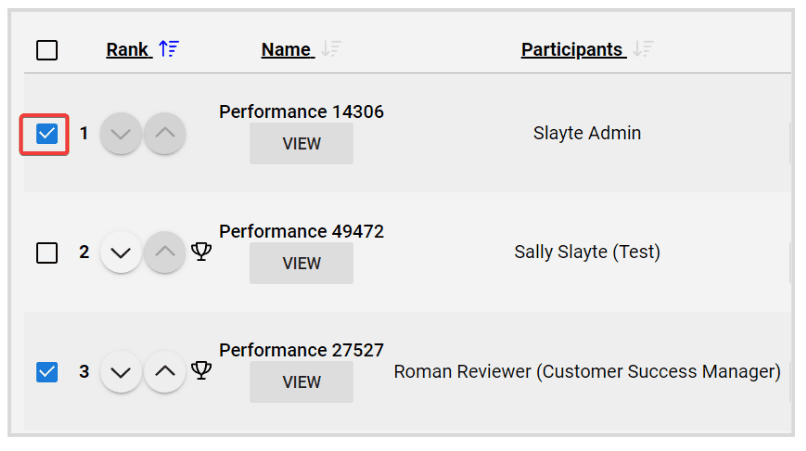Click the up arrow on Performance 49472
806x451 pixels.
(164, 252)
